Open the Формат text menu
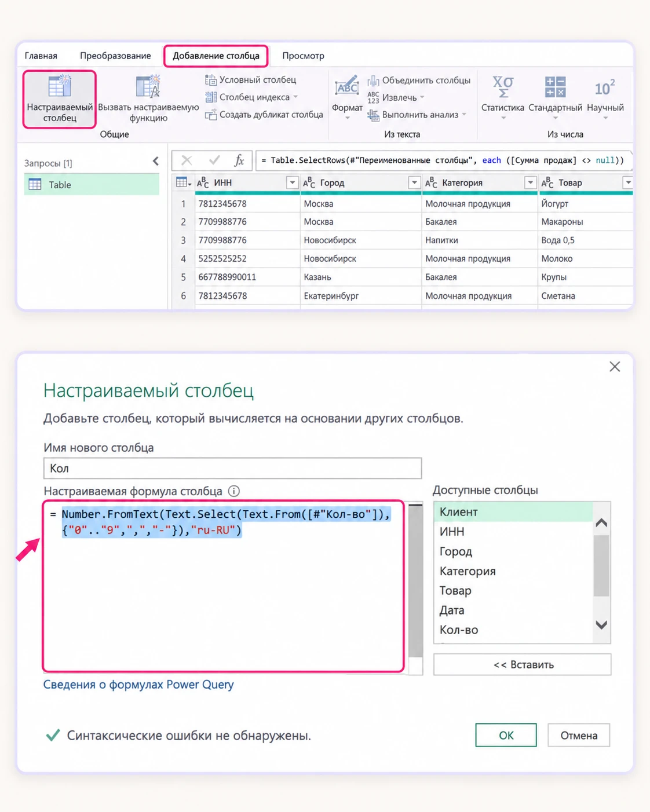 pos(347,97)
